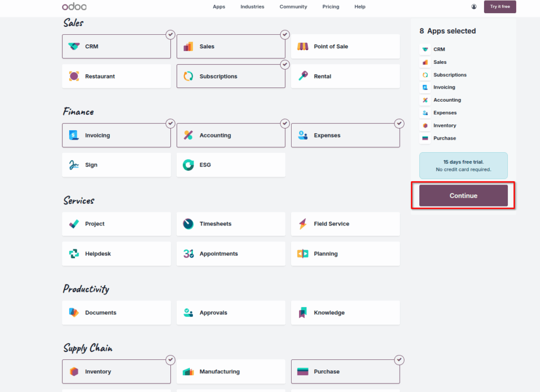Open the Community menu

click(x=293, y=6)
